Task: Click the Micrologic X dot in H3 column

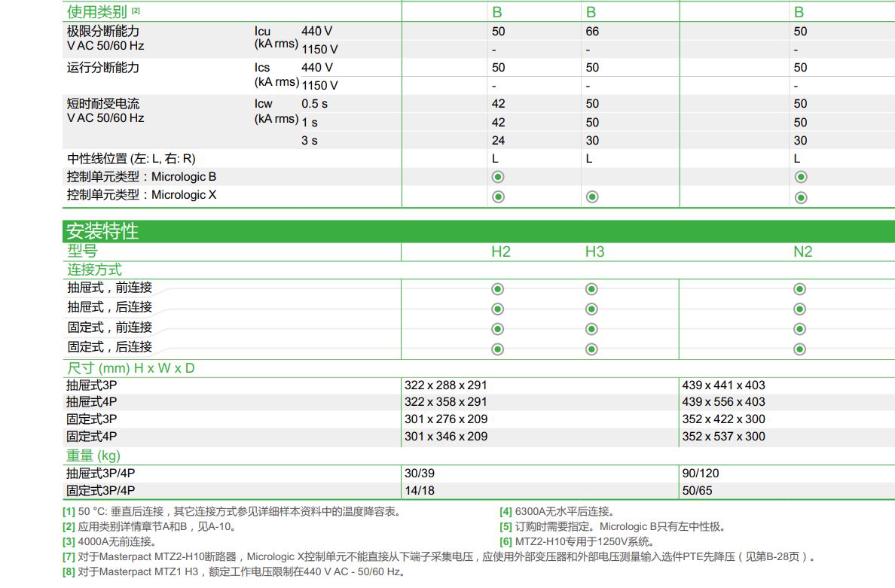Action: click(592, 197)
